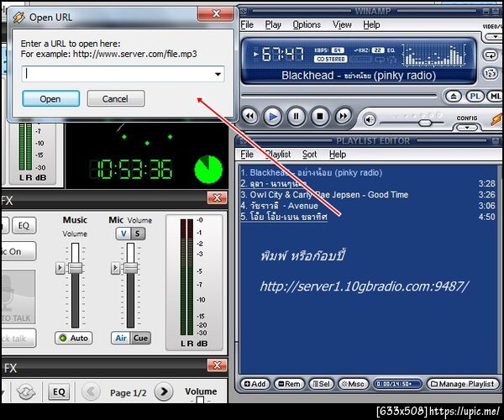Adjust Winamp volume slider

(x=425, y=123)
